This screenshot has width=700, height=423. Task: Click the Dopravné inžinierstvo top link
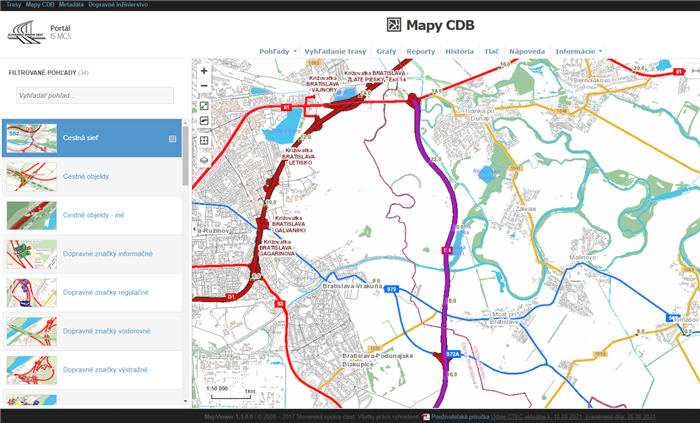click(118, 5)
